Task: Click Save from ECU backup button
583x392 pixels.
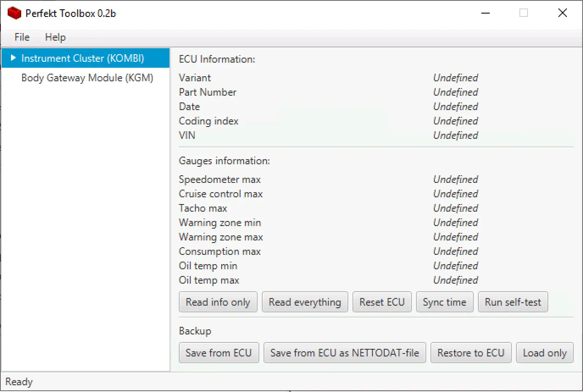Action: click(219, 353)
